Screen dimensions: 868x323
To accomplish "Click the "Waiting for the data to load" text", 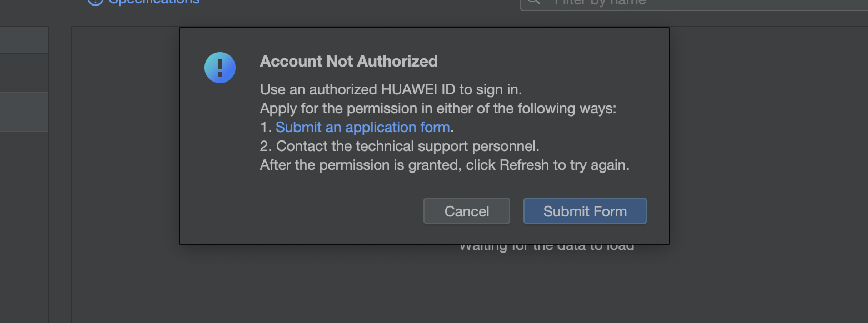I will (546, 247).
